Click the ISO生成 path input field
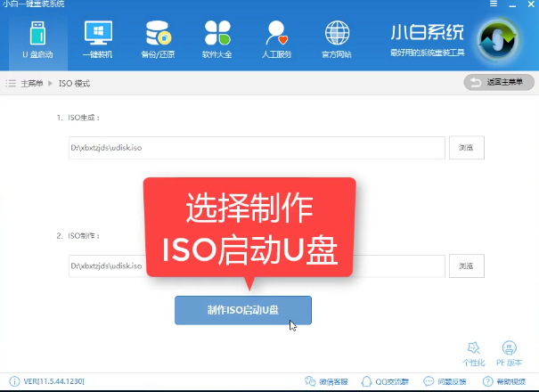This screenshot has width=539, height=392. tap(257, 148)
